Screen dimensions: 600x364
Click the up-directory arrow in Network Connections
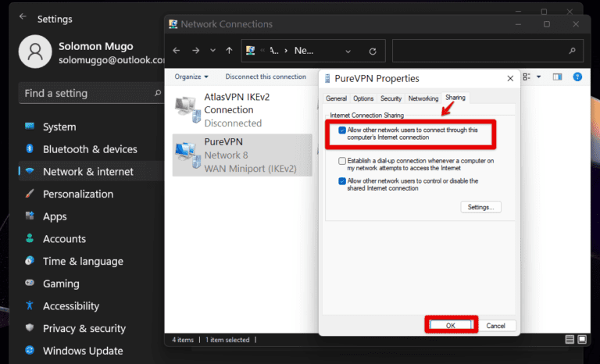[228, 51]
